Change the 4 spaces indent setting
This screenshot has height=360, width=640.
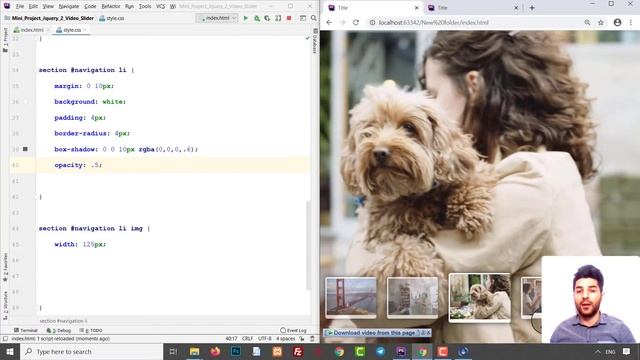[285, 339]
